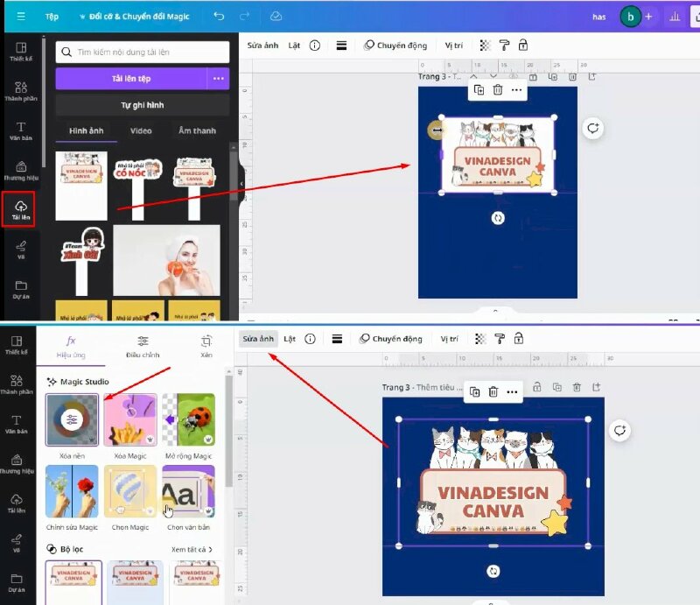
Task: Open the Tệp menu
Action: (x=52, y=16)
